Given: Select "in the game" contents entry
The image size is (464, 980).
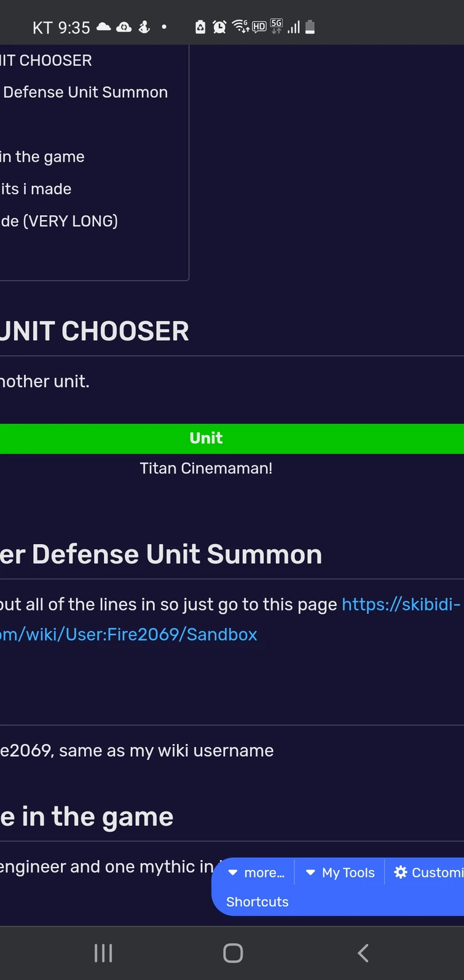Looking at the screenshot, I should click(42, 157).
